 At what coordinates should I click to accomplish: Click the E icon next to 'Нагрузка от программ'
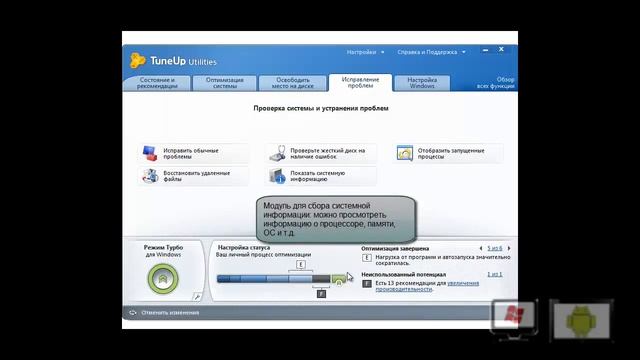click(x=366, y=258)
